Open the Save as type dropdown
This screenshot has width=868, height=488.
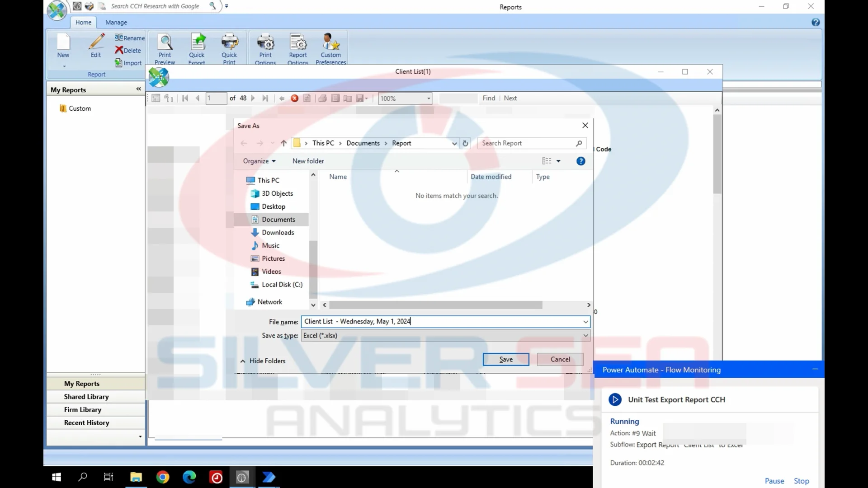point(585,336)
